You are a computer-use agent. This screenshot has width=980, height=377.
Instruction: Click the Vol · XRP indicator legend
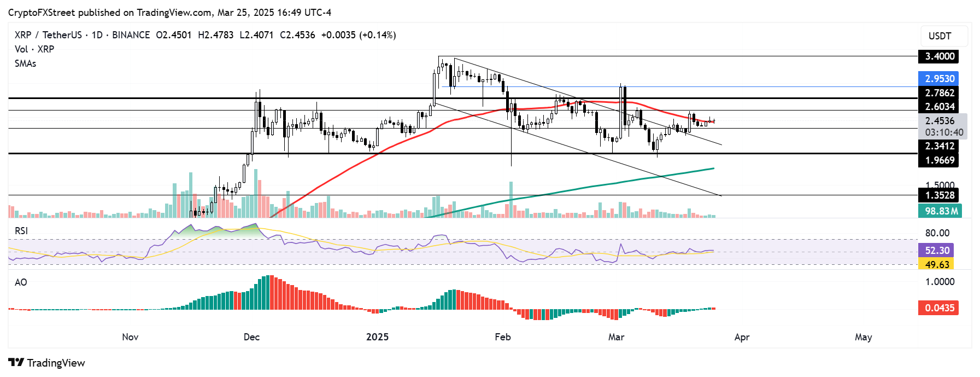(34, 49)
